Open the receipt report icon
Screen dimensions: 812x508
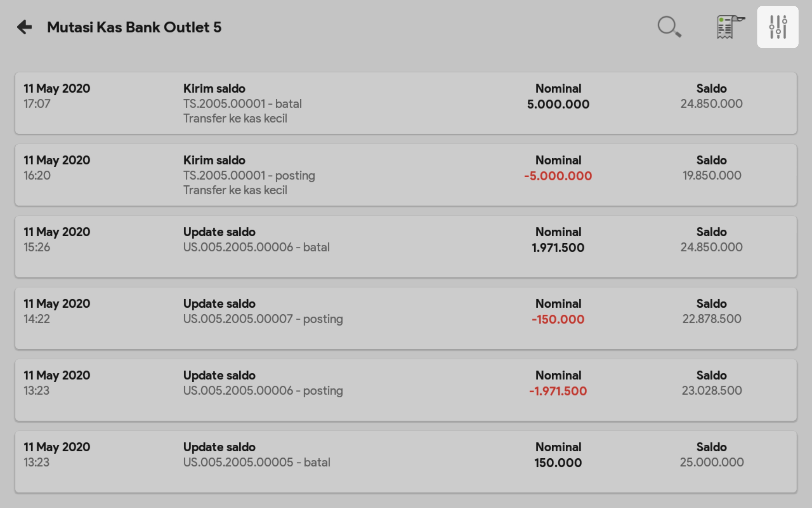[x=730, y=27]
